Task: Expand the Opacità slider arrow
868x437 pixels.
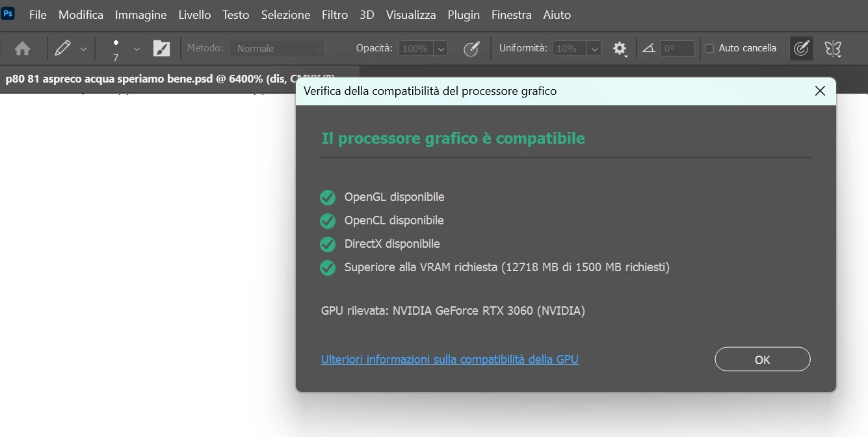Action: [441, 49]
